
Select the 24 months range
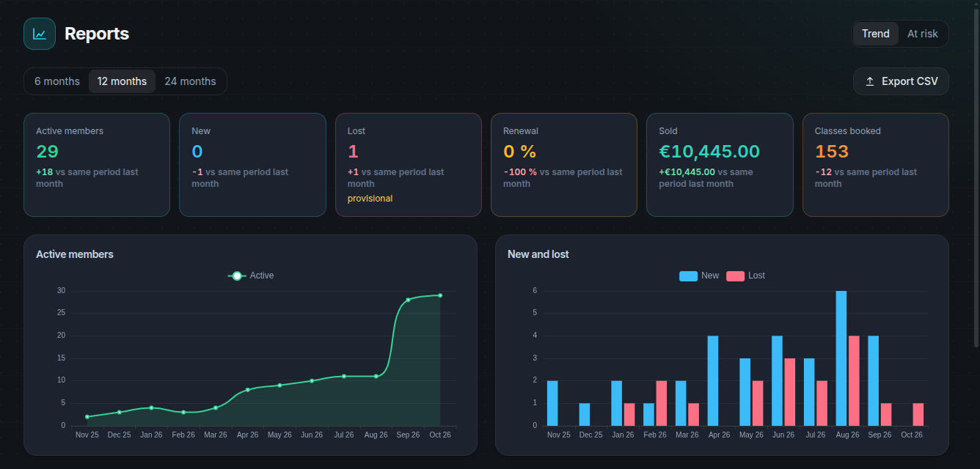(x=190, y=81)
